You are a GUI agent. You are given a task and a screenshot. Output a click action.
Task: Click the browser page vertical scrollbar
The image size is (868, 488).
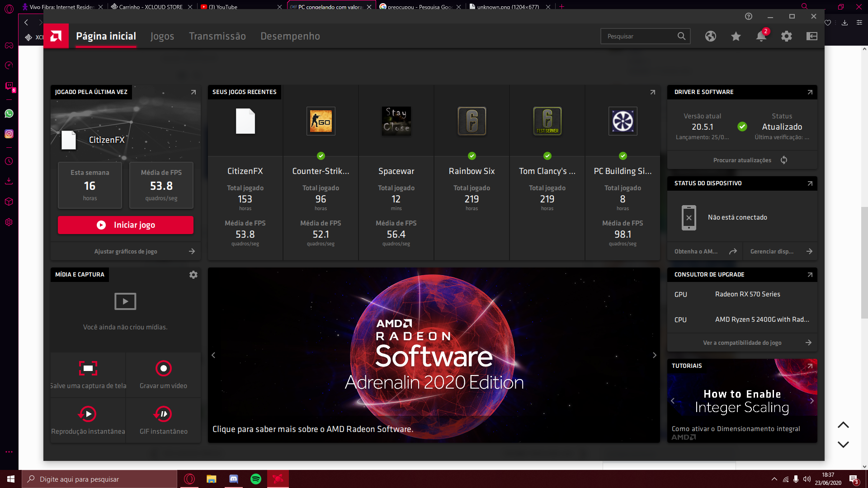(x=864, y=263)
